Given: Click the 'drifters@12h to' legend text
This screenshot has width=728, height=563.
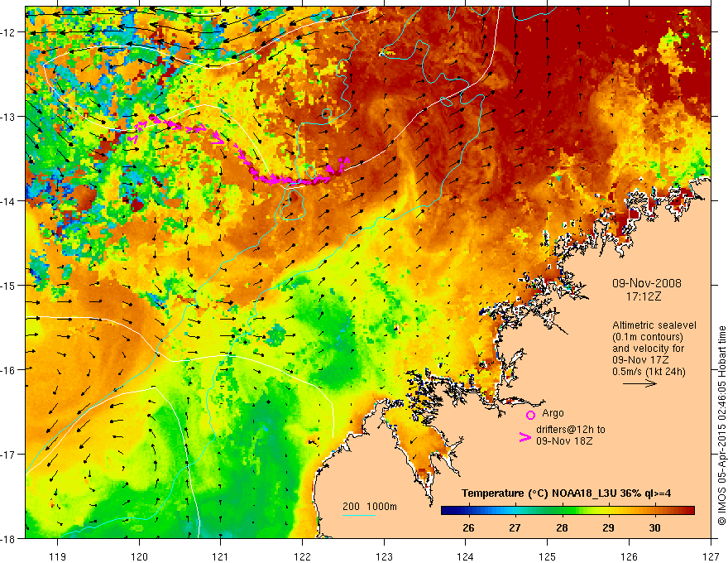Looking at the screenshot, I should 571,430.
